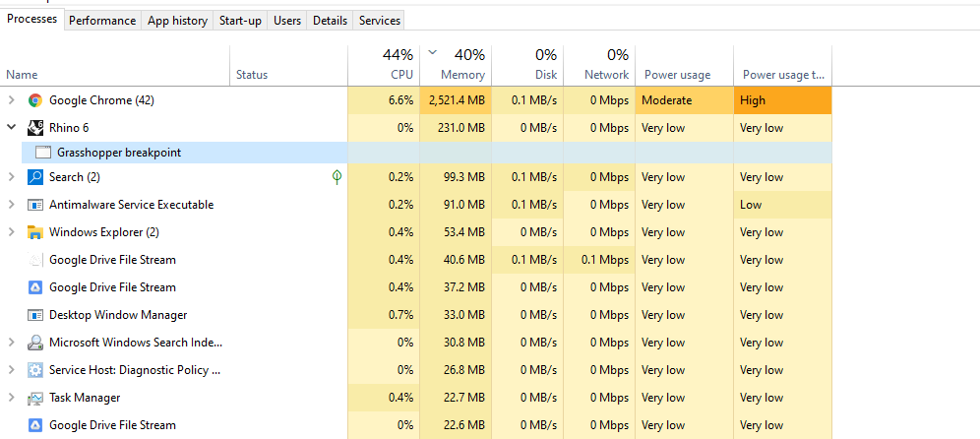Click the 231.0 MB memory value
Image resolution: width=980 pixels, height=439 pixels.
click(x=460, y=128)
